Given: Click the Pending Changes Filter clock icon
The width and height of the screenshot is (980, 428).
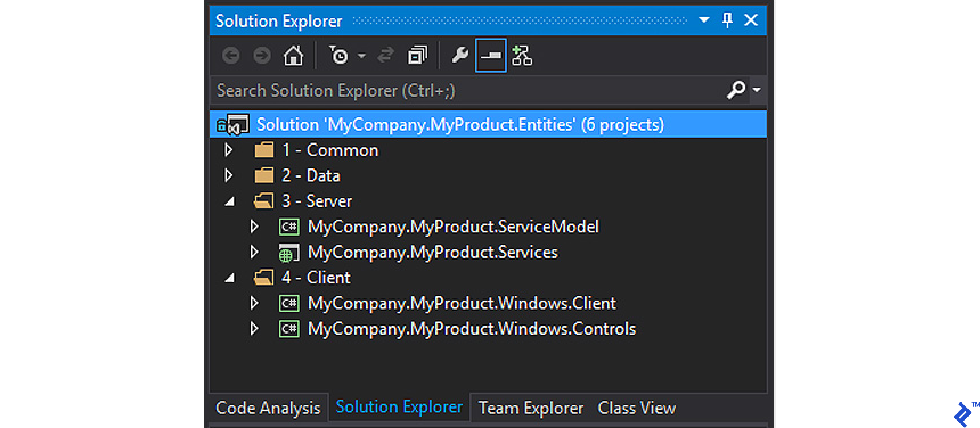Looking at the screenshot, I should [339, 56].
